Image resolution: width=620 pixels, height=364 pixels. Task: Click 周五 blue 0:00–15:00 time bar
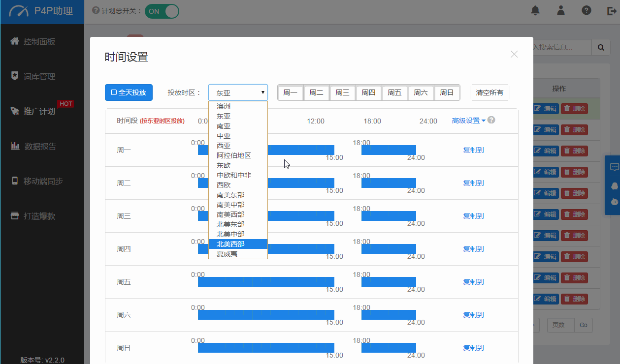click(266, 282)
